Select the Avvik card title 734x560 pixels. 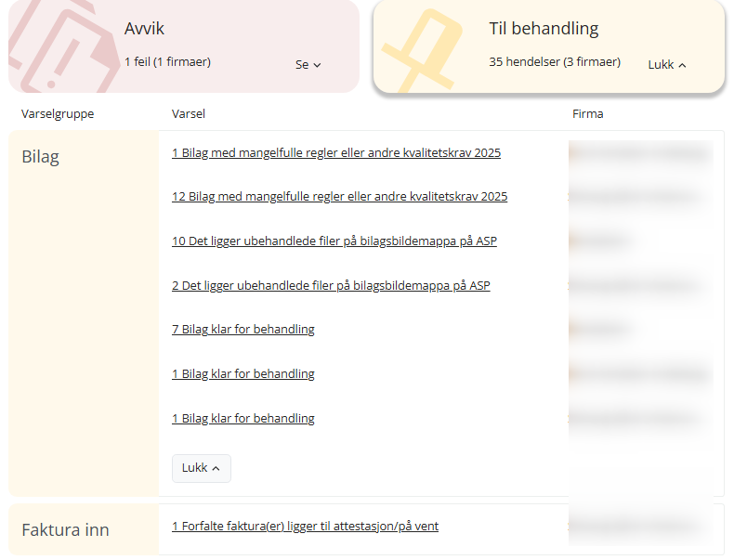pos(144,29)
